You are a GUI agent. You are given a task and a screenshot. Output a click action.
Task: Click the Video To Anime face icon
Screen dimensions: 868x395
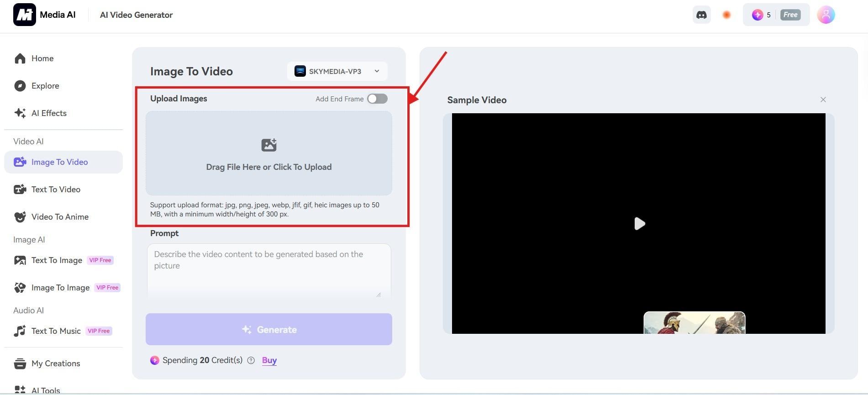click(20, 217)
